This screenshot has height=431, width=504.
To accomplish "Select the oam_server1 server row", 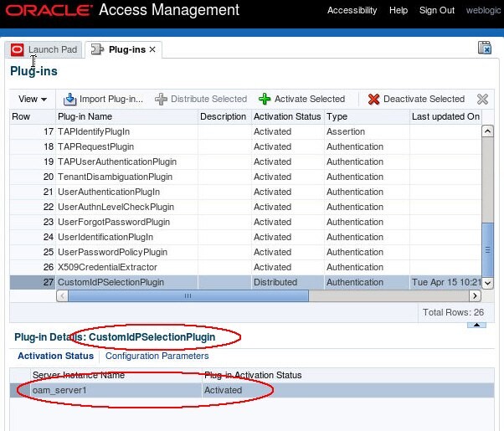I will [x=252, y=390].
